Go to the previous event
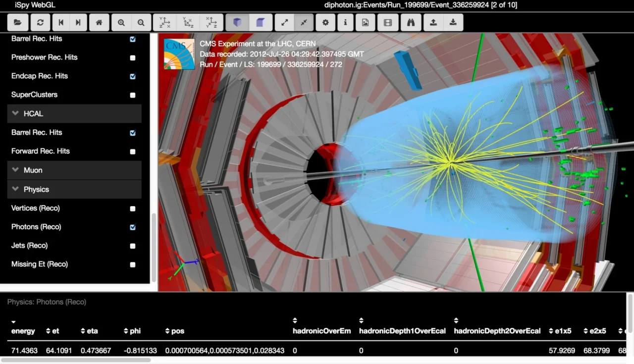Viewport: 634px width, 364px height. pyautogui.click(x=61, y=22)
